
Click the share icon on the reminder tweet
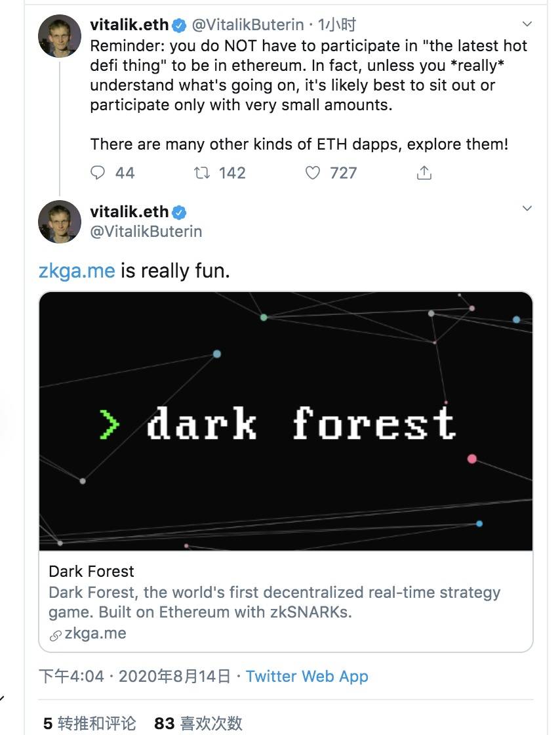click(x=424, y=173)
